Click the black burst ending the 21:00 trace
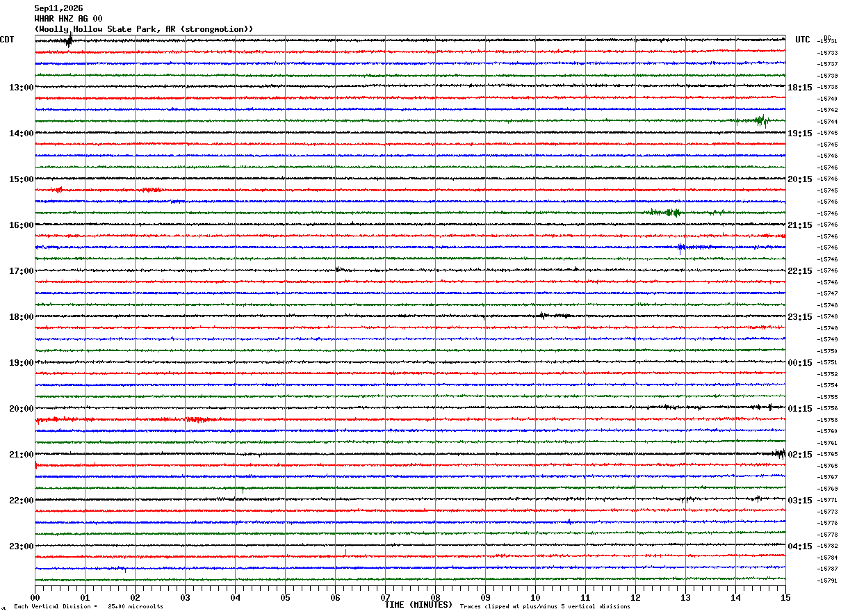841x616 pixels. [779, 453]
